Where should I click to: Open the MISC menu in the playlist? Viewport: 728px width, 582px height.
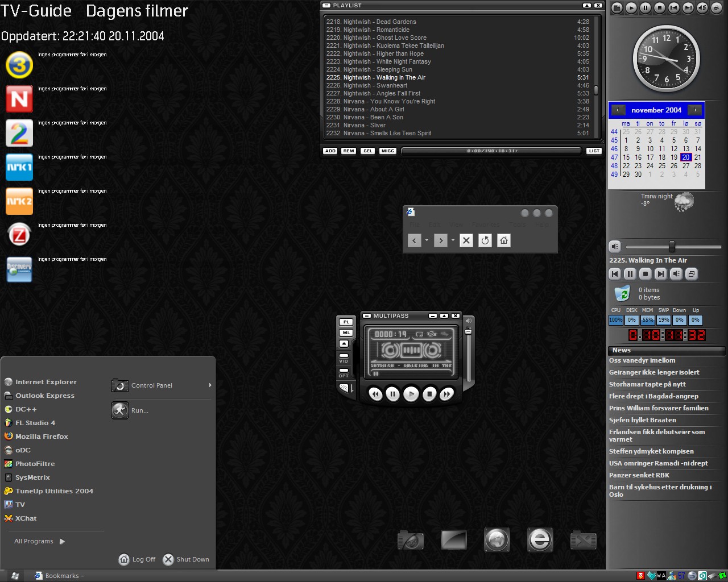point(388,151)
